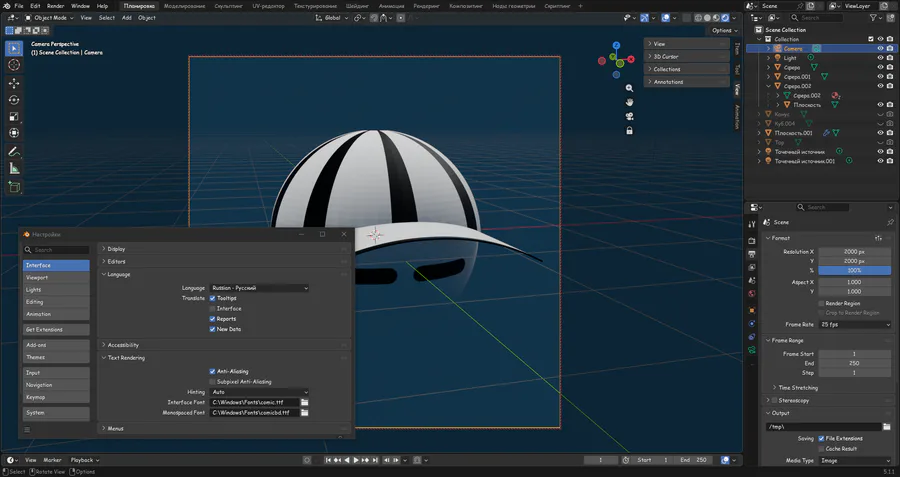The image size is (900, 477).
Task: Click the resolution percentage slider at 100%
Action: (853, 271)
